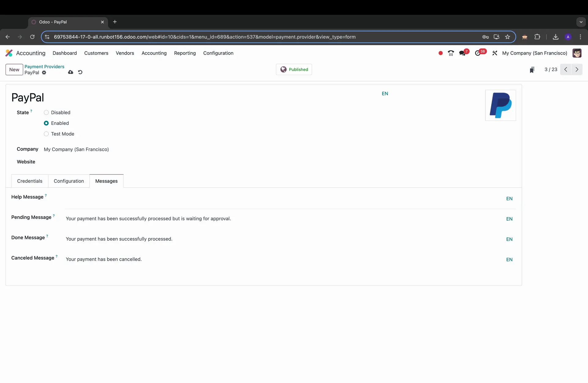Screen dimensions: 588x383
Task: Click the browser back arrow
Action: coord(8,37)
